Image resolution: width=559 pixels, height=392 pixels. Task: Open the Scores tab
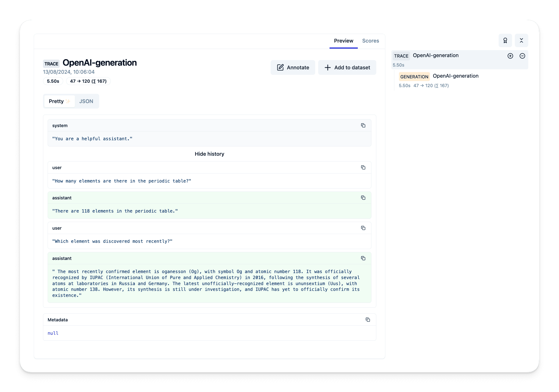pyautogui.click(x=371, y=41)
